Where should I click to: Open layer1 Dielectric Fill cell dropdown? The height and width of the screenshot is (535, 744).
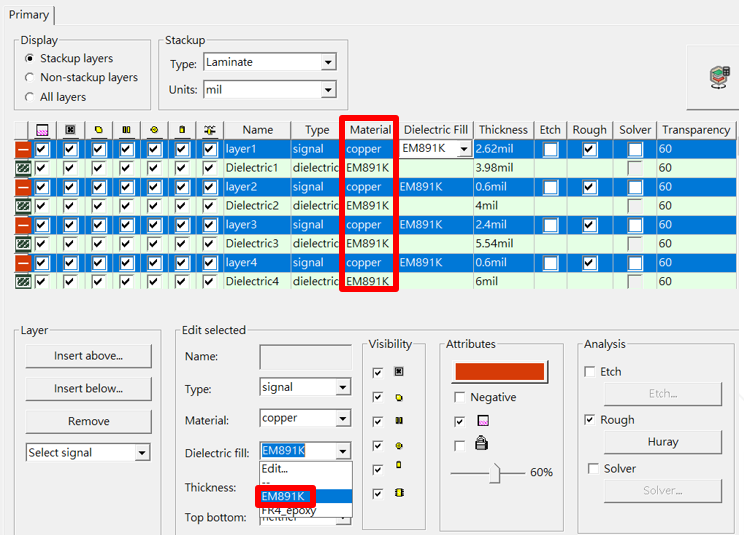coord(464,149)
